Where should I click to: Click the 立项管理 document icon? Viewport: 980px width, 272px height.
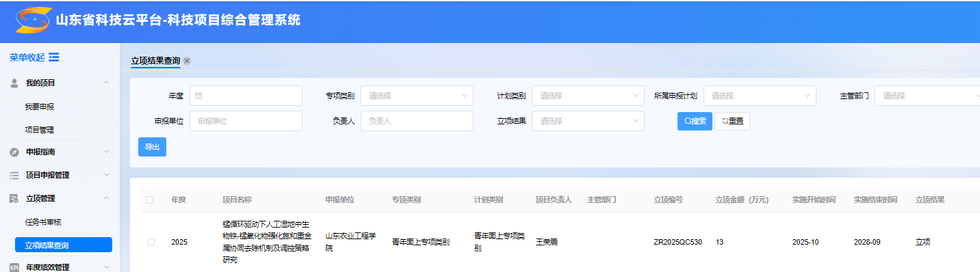[x=14, y=198]
